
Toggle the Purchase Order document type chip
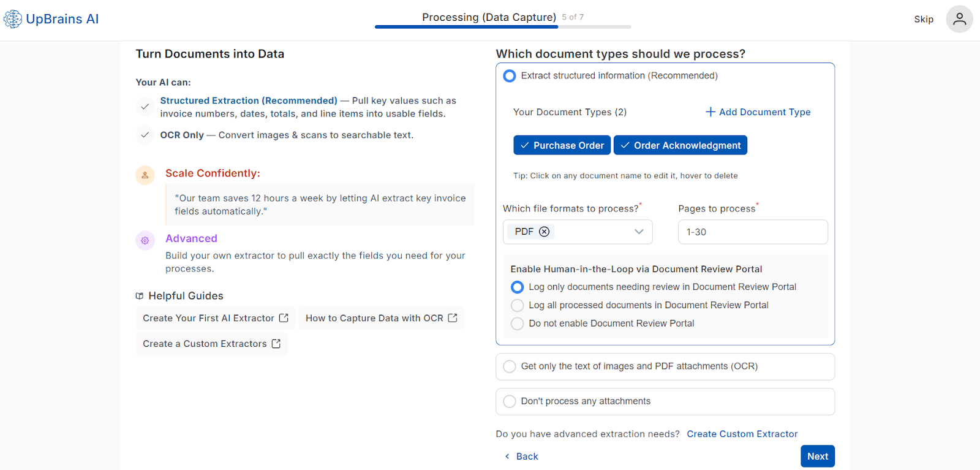562,145
